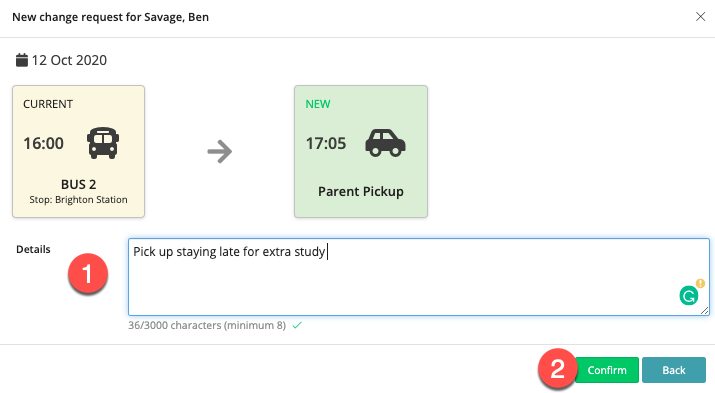715x393 pixels.
Task: Click the Details field label
Action: pos(33,249)
